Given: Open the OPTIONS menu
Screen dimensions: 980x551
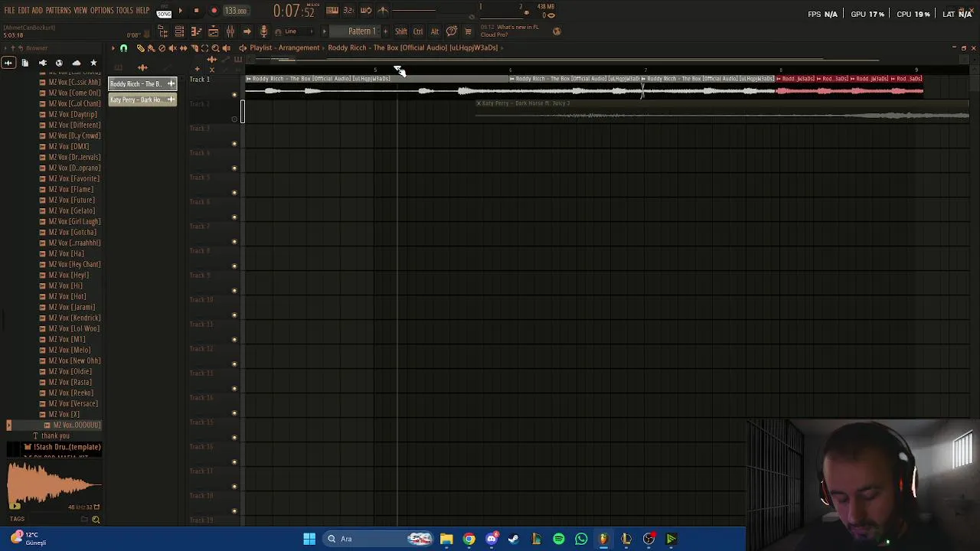Looking at the screenshot, I should (102, 11).
